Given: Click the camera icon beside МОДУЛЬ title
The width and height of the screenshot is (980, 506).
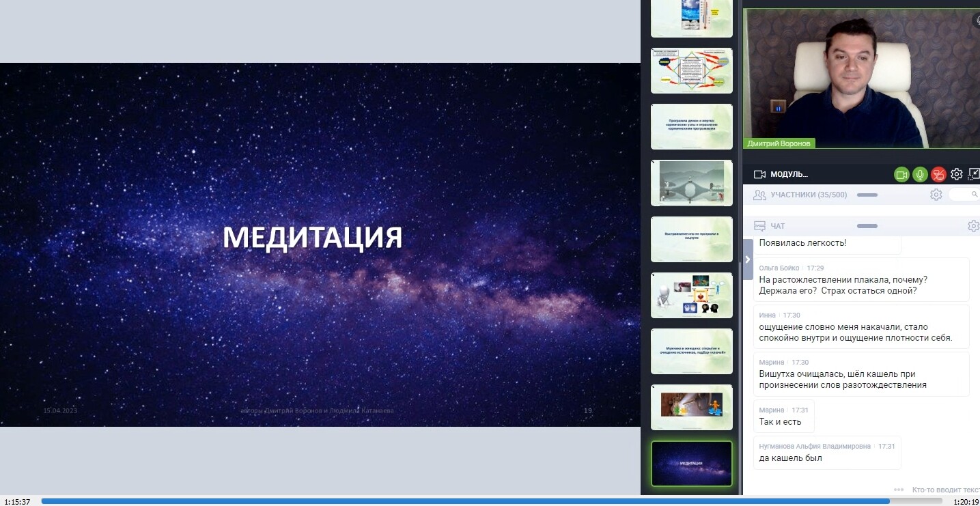Looking at the screenshot, I should 759,175.
